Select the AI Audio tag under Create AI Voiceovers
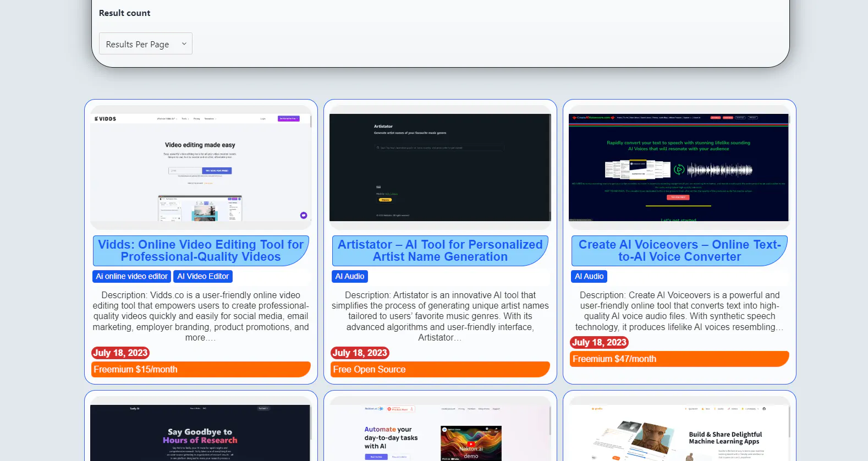Viewport: 868px width, 461px height. click(x=589, y=276)
